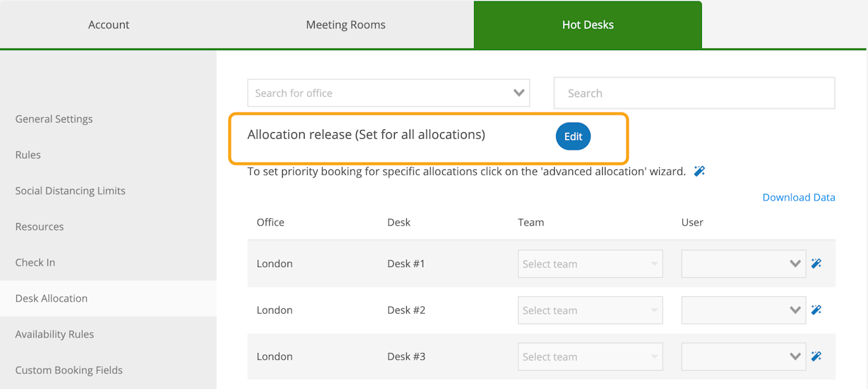Open the Select team dropdown for Desk #3
Screen dimensions: 868x389
pyautogui.click(x=590, y=356)
